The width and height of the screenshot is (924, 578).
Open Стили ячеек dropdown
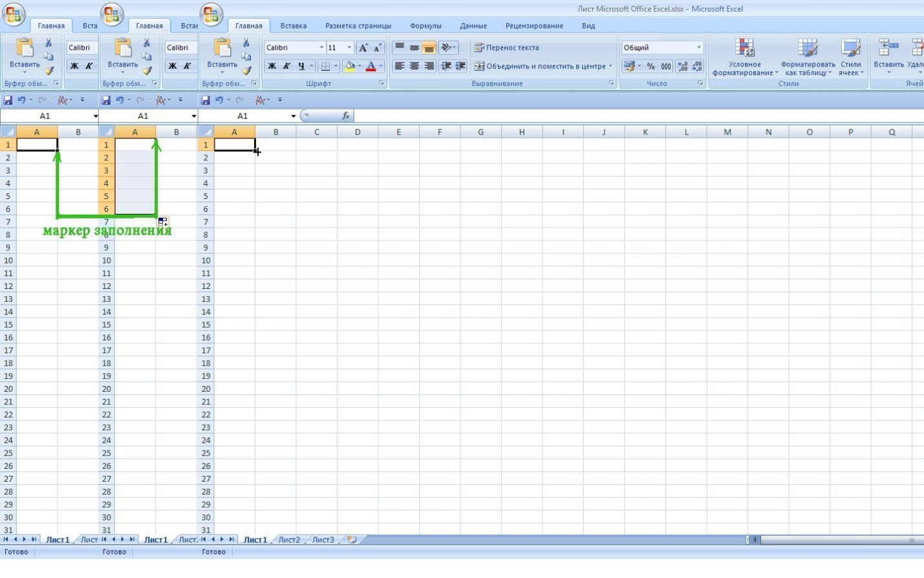coord(851,57)
